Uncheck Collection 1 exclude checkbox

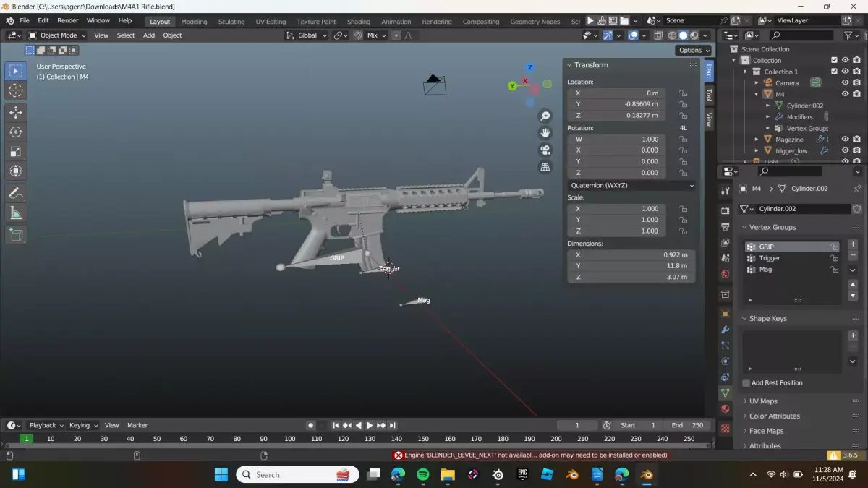click(x=834, y=72)
